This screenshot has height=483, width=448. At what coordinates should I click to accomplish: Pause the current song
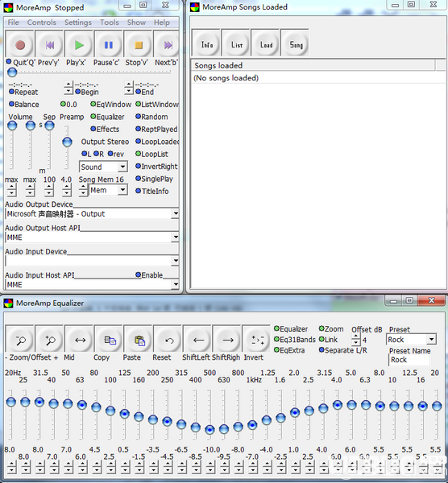(x=109, y=45)
